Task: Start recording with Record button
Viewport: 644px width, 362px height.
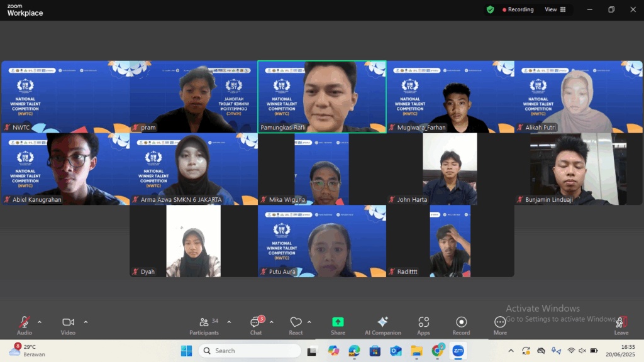Action: pyautogui.click(x=461, y=326)
